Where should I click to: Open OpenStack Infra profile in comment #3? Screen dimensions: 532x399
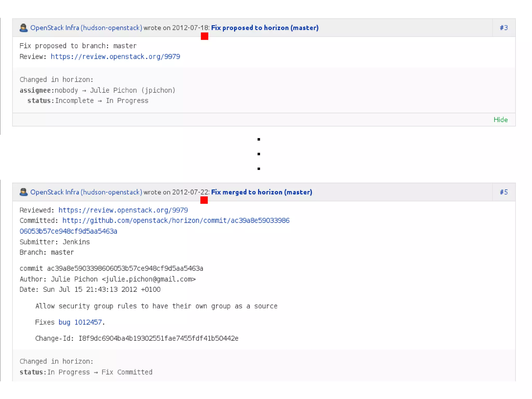(x=86, y=28)
